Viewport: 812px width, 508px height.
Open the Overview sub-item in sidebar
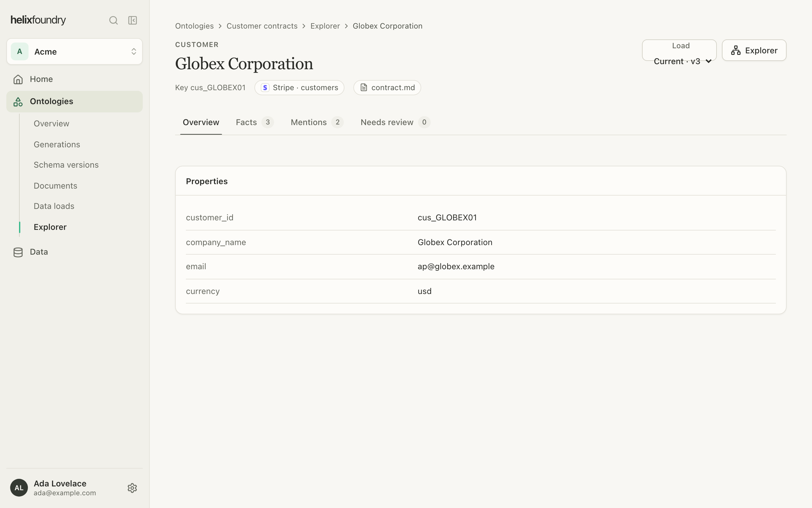pyautogui.click(x=51, y=124)
